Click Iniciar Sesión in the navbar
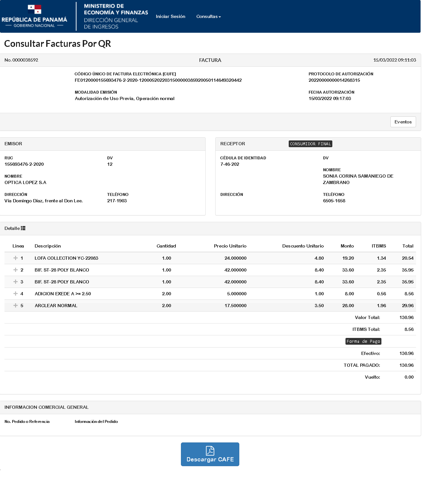 (170, 16)
